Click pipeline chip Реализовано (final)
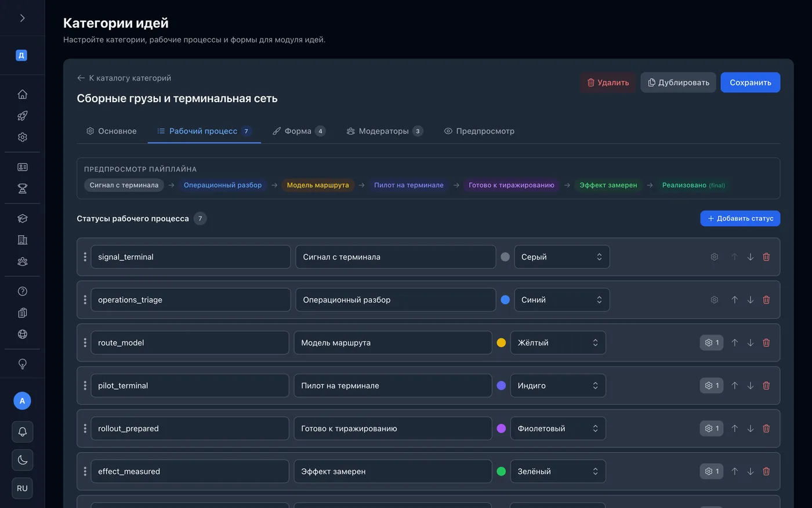 (693, 185)
